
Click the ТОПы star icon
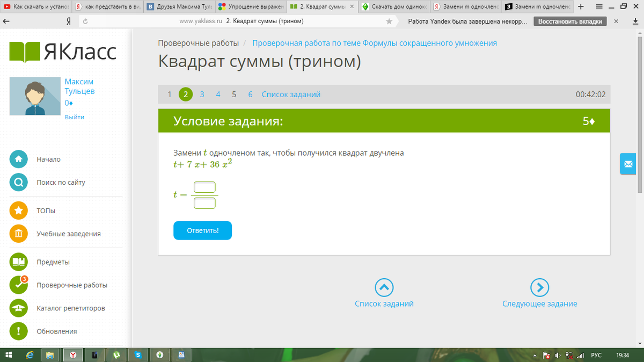click(19, 211)
